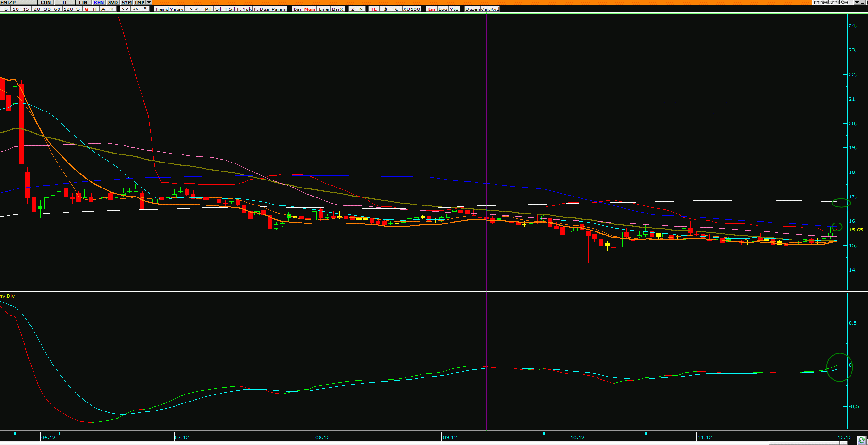
Task: Click the asterisk (*) toolbar button
Action: coord(145,9)
